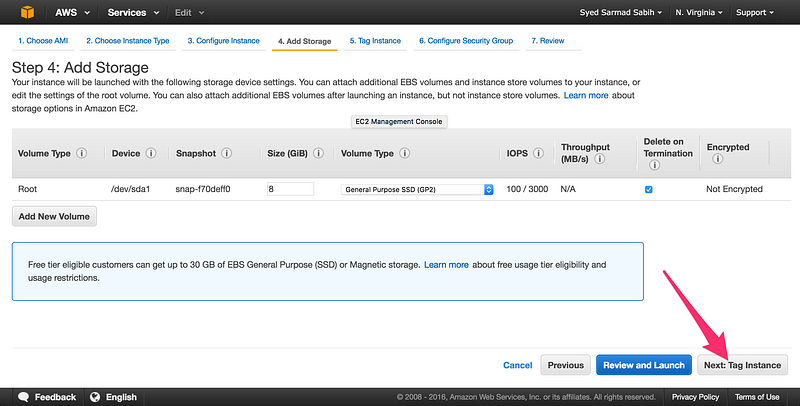Go to 1. Choose AMI tab
The image size is (800, 406).
[x=43, y=41]
